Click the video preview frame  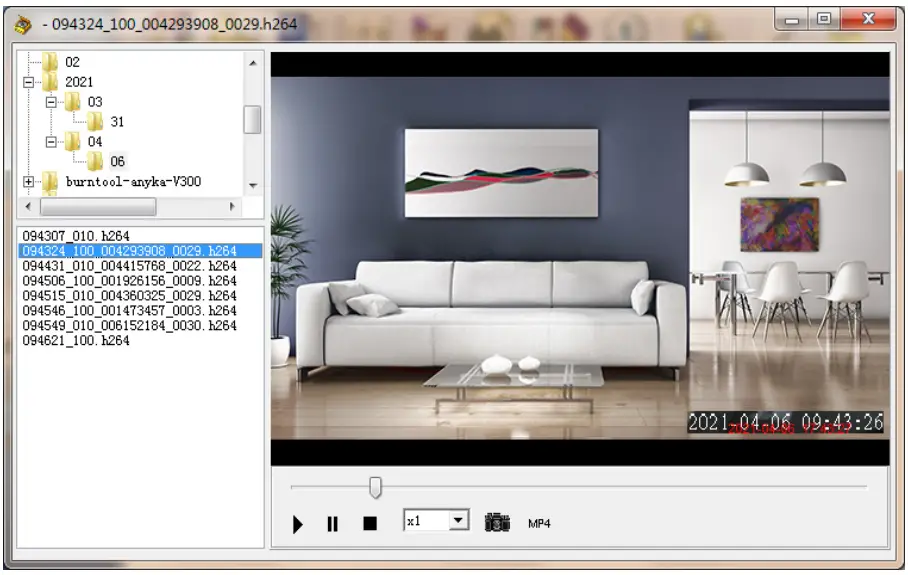tap(580, 258)
